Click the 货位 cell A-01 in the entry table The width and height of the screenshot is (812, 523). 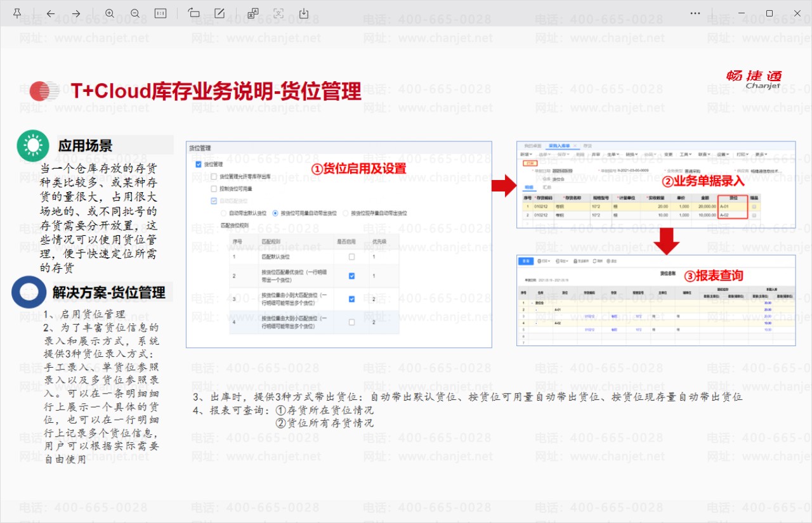click(732, 207)
